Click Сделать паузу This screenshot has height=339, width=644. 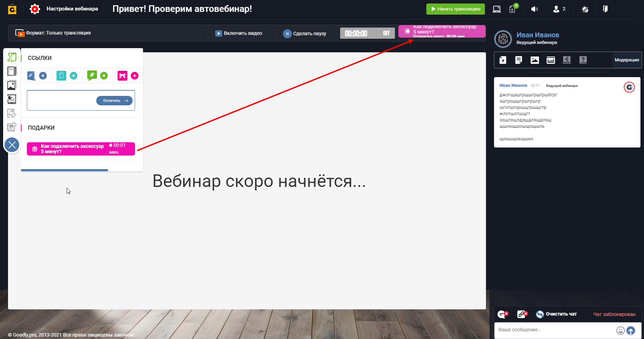(x=305, y=33)
